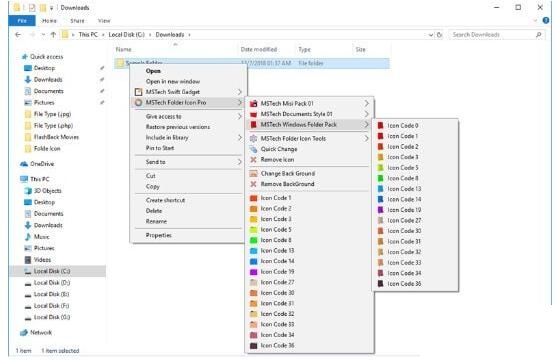This screenshot has width=556, height=361.
Task: Click This PC in the address breadcrumb
Action: [x=88, y=35]
